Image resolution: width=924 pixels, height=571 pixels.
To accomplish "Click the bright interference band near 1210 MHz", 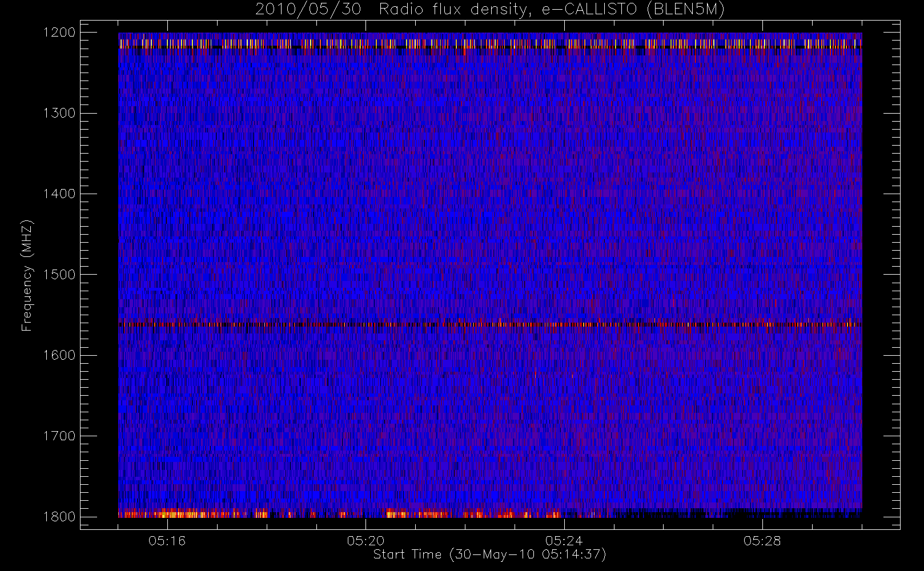I will click(490, 43).
